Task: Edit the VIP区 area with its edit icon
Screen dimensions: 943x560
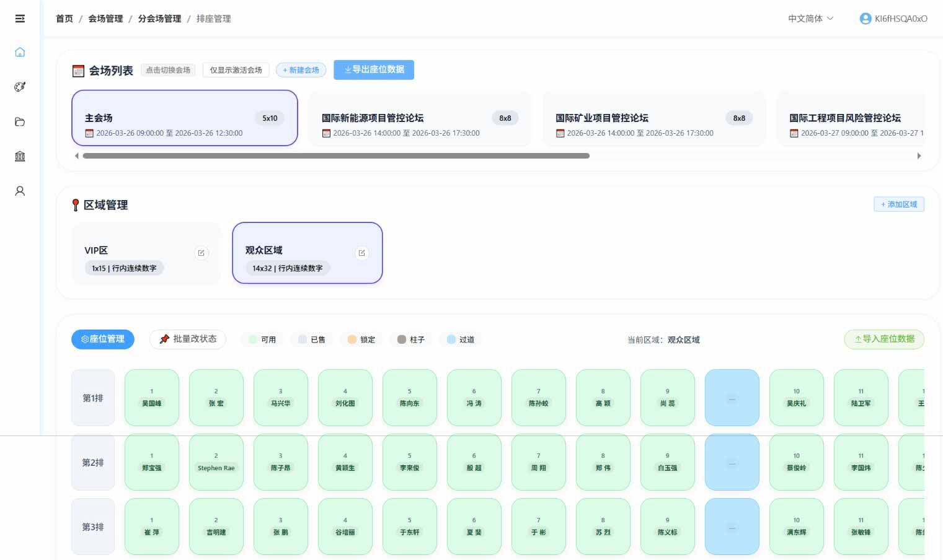Action: (x=201, y=253)
